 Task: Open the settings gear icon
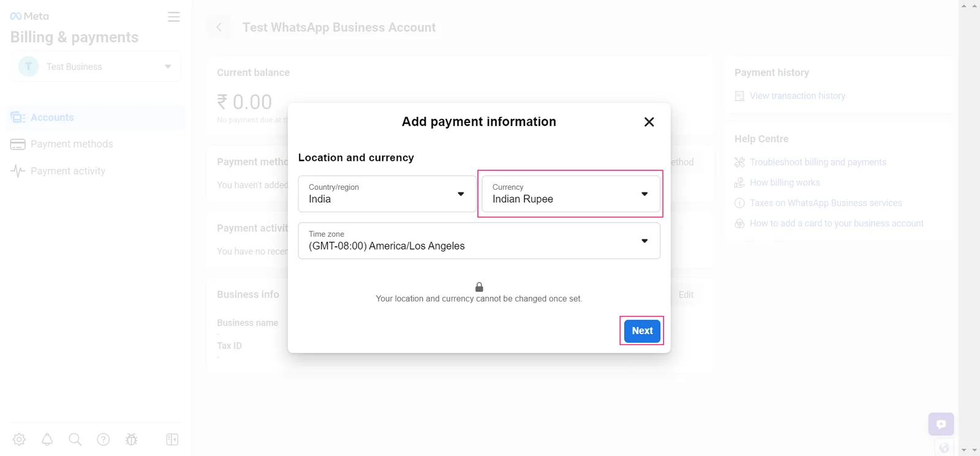[19, 439]
